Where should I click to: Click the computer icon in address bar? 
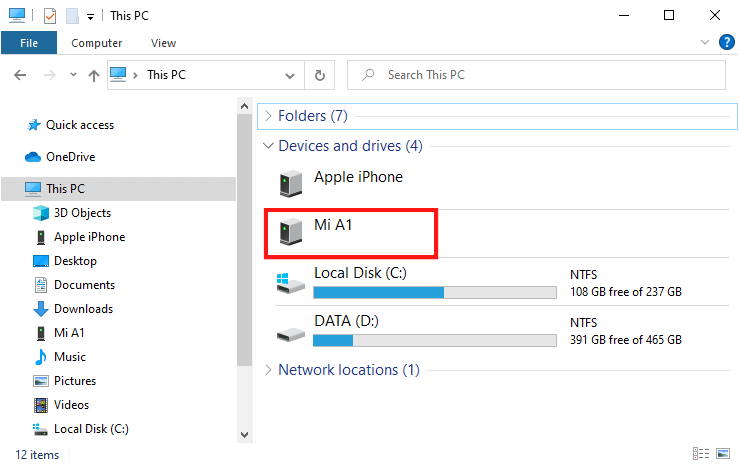[x=118, y=74]
